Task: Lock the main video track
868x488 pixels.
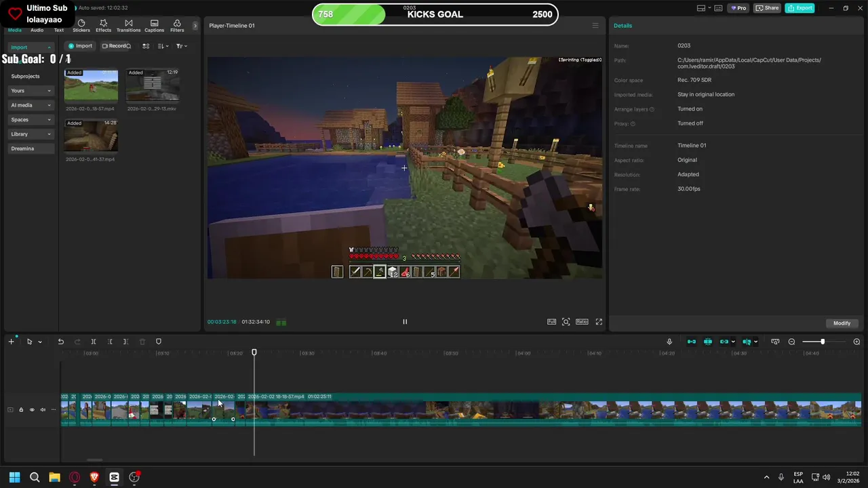Action: coord(20,409)
